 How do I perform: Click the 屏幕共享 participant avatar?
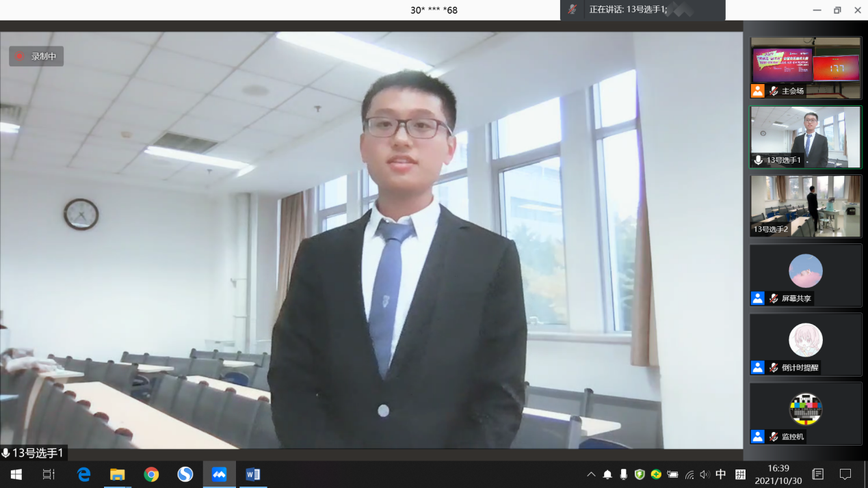[805, 271]
